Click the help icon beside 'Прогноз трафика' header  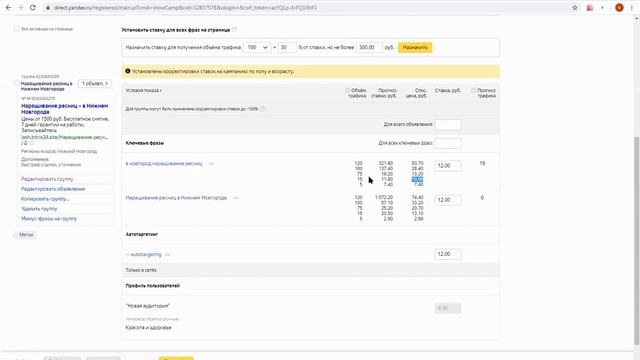point(473,91)
